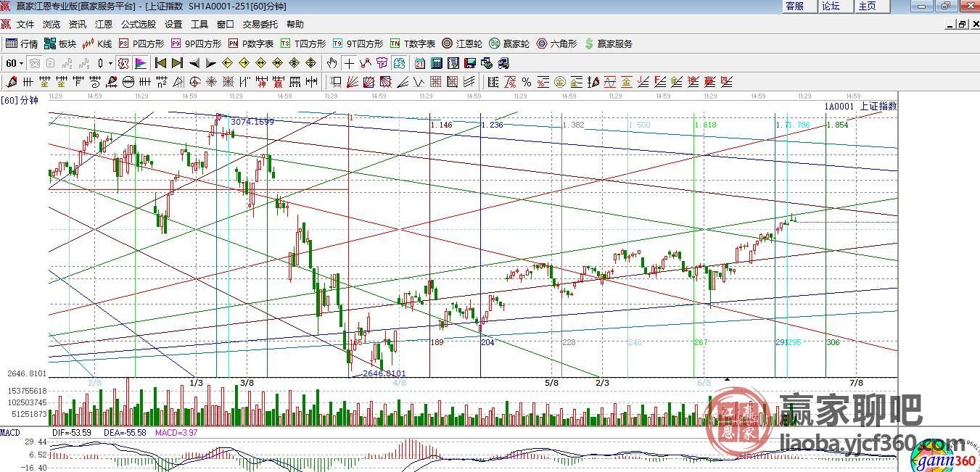Viewport: 980px width, 472px height.
Task: Select the hand pan tool
Action: [332, 63]
